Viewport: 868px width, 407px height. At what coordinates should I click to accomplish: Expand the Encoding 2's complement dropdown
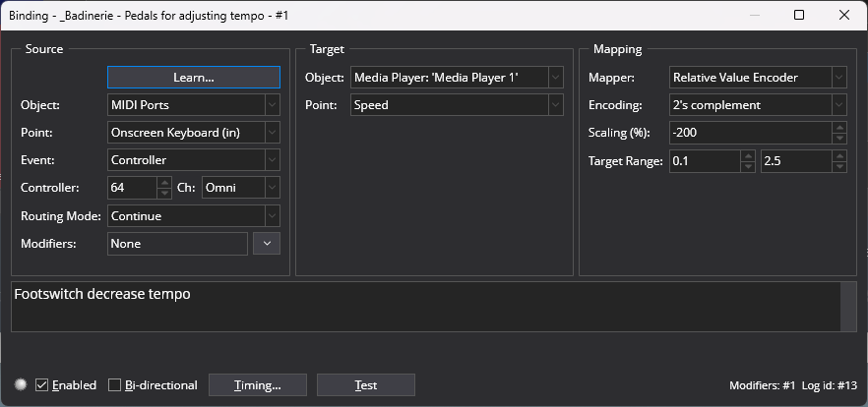click(x=757, y=104)
